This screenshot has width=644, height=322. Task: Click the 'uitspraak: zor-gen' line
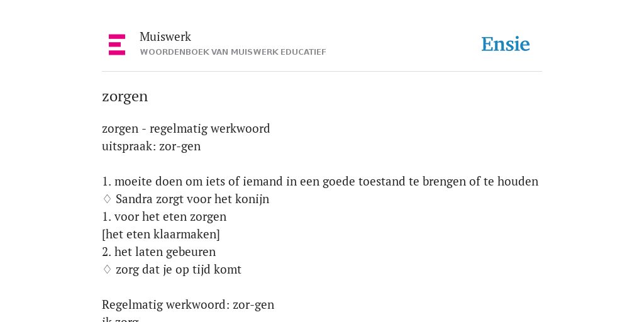click(151, 146)
